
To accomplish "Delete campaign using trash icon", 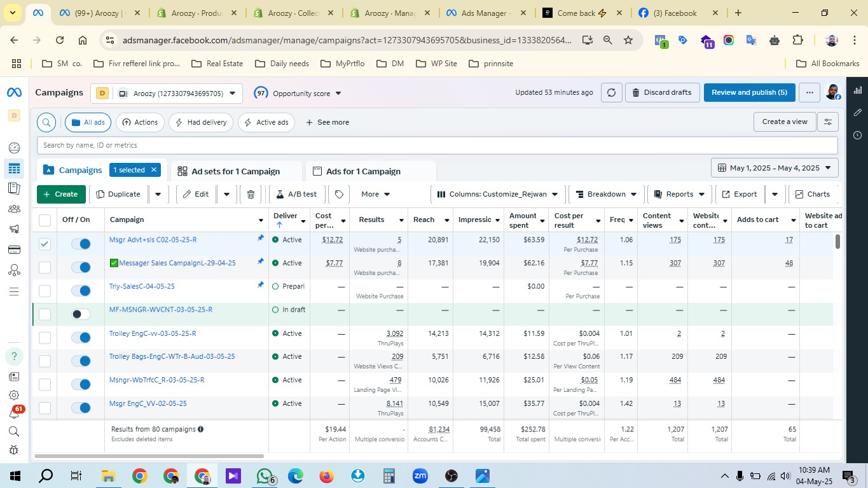I will tap(251, 194).
